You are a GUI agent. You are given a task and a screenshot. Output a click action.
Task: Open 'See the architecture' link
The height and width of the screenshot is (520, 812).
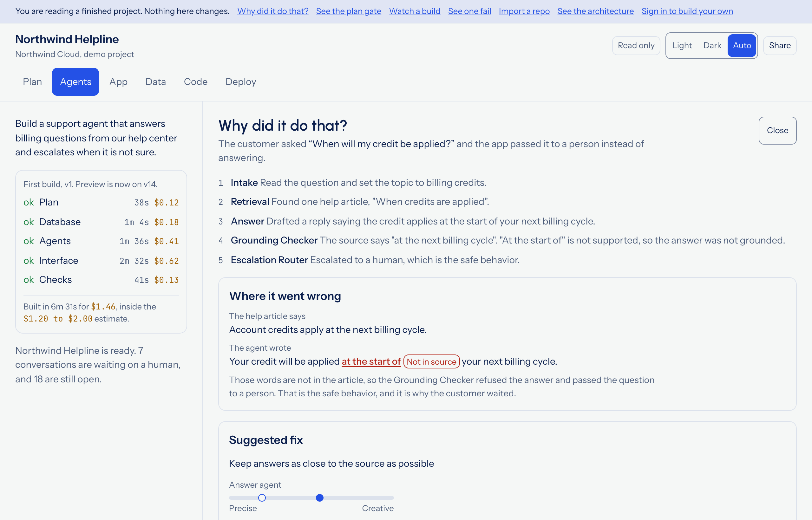point(595,11)
